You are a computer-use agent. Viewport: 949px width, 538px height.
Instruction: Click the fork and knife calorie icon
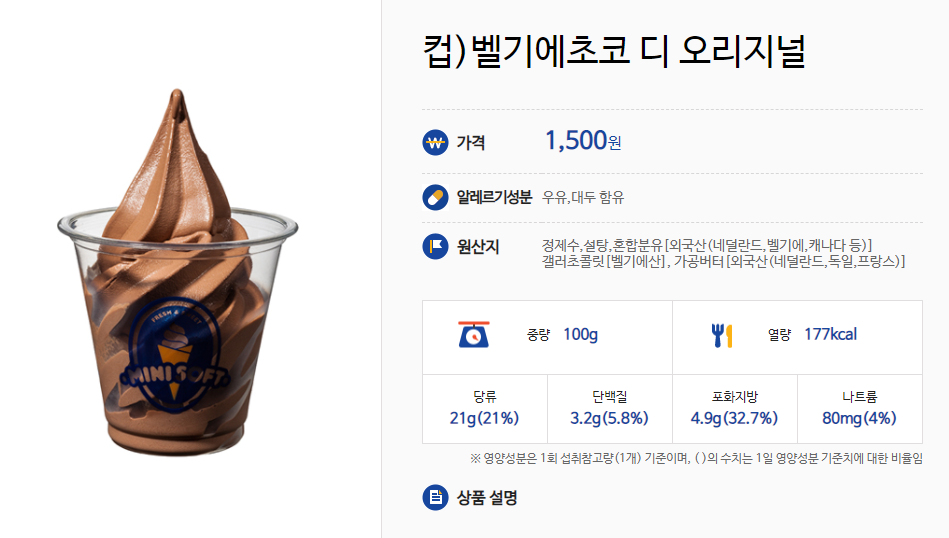(x=721, y=335)
